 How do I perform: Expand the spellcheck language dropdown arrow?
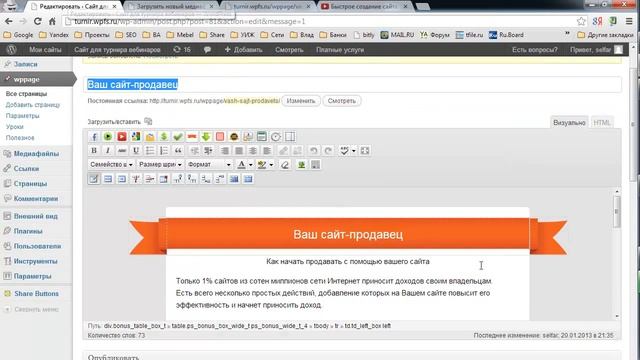click(353, 151)
